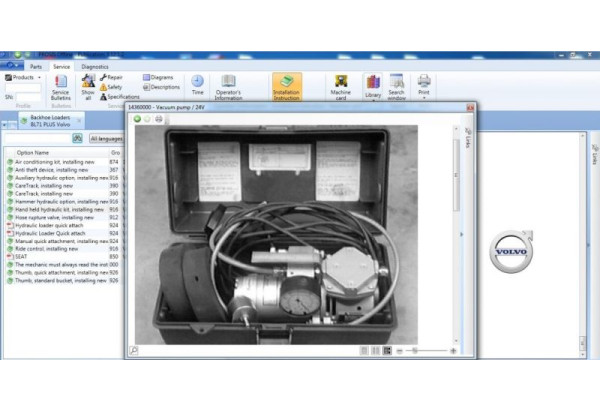This screenshot has width=600, height=412.
Task: Click the green back arrow in the viewer
Action: 138,119
